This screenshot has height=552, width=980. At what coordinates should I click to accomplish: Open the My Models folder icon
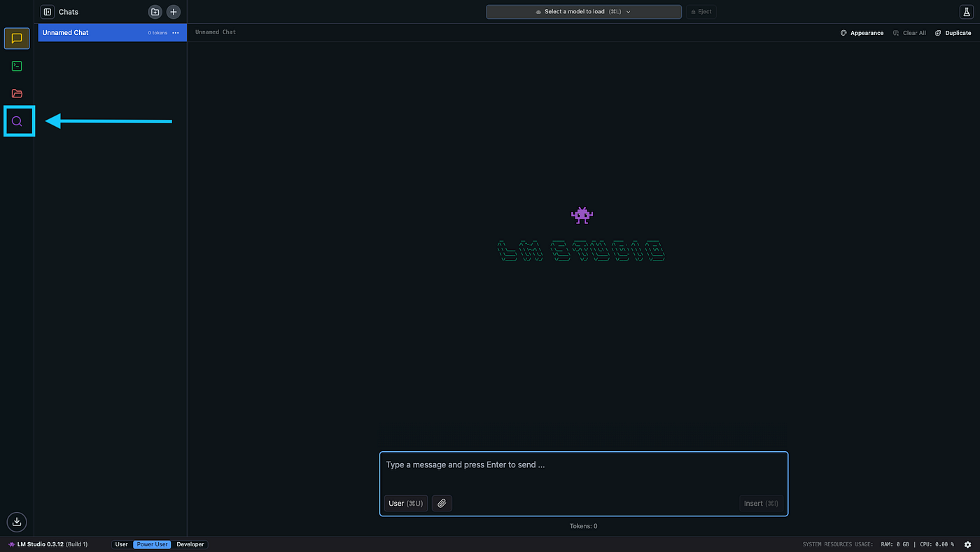(x=17, y=93)
